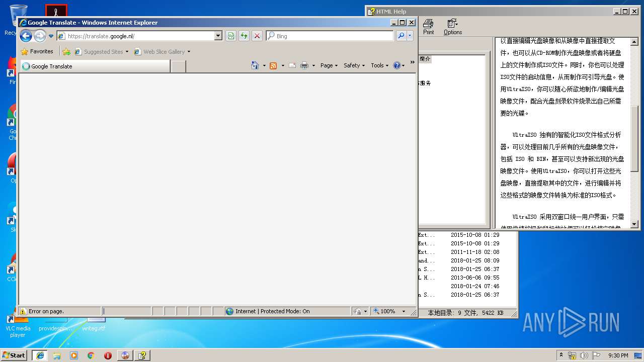Expand the Home button dropdown arrow
Viewport: 644px width, 362px height.
[264, 65]
